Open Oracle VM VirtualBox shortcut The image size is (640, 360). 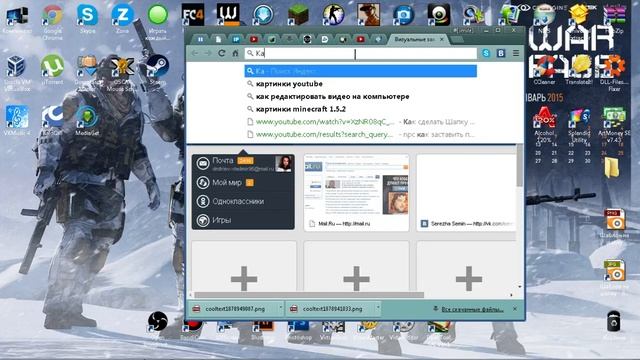17,71
